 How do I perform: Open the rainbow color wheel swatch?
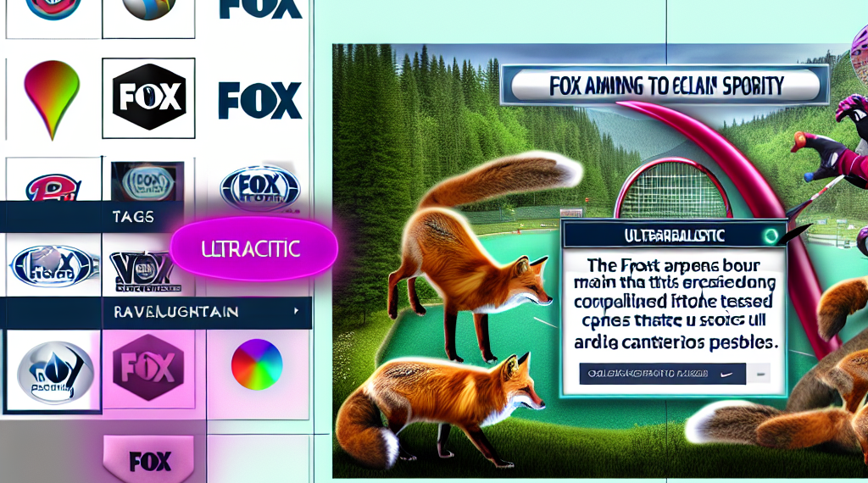257,364
